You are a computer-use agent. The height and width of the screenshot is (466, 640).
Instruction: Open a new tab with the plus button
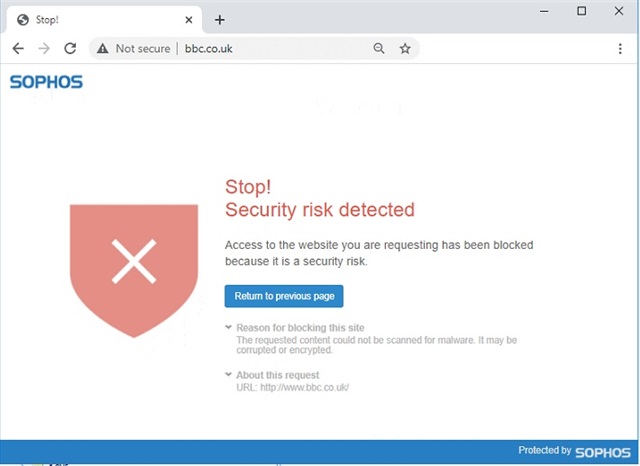click(220, 20)
